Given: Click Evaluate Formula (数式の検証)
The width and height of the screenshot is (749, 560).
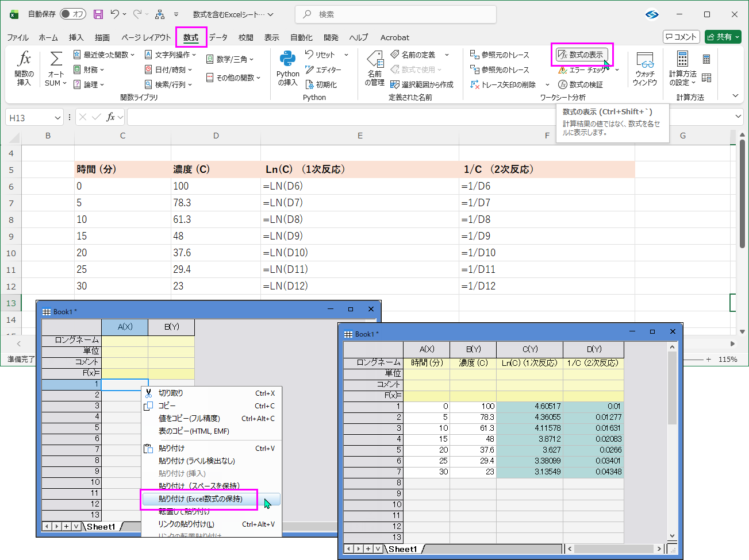Looking at the screenshot, I should pyautogui.click(x=581, y=84).
